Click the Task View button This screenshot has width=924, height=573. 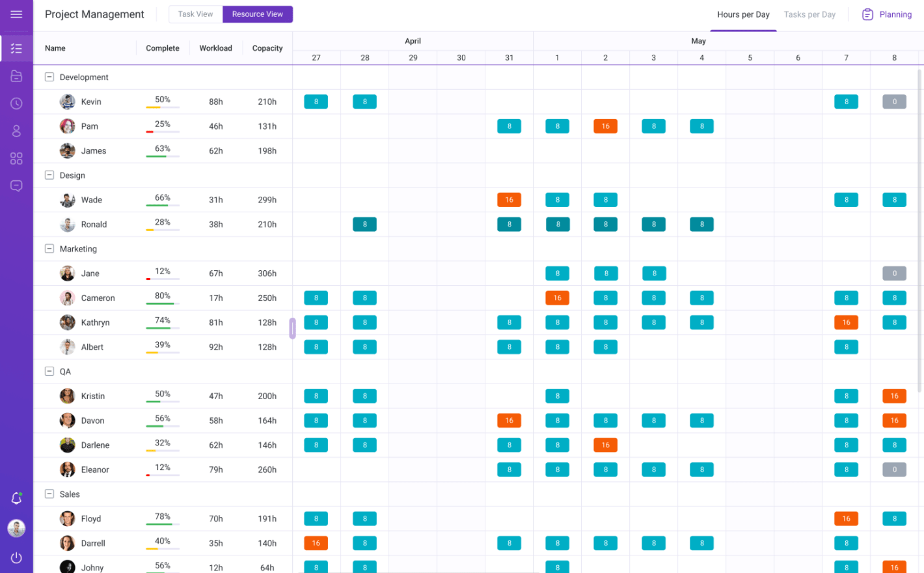click(195, 14)
